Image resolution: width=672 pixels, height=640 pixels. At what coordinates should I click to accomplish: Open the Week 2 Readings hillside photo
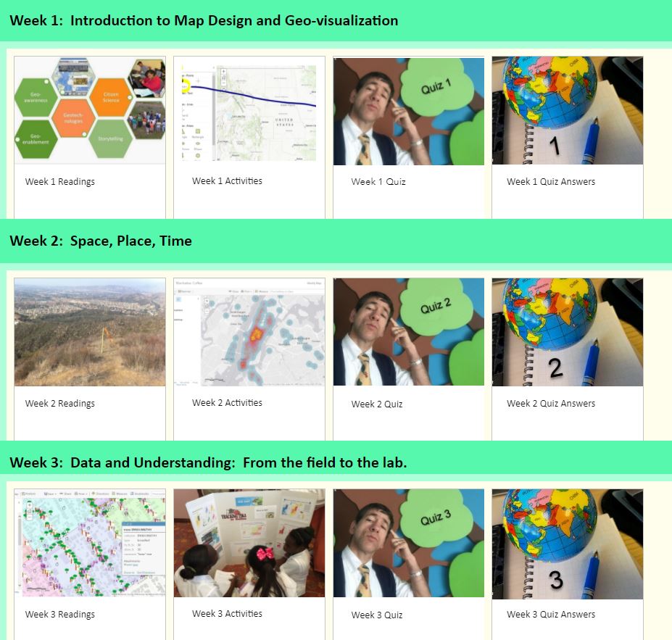click(90, 331)
